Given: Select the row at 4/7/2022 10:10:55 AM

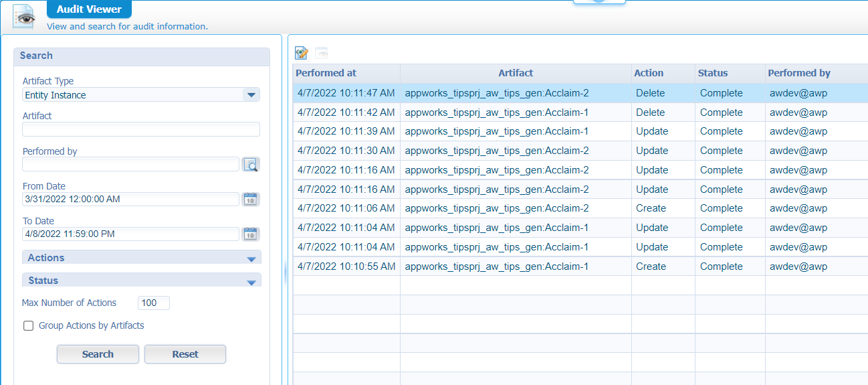Looking at the screenshot, I should click(580, 266).
